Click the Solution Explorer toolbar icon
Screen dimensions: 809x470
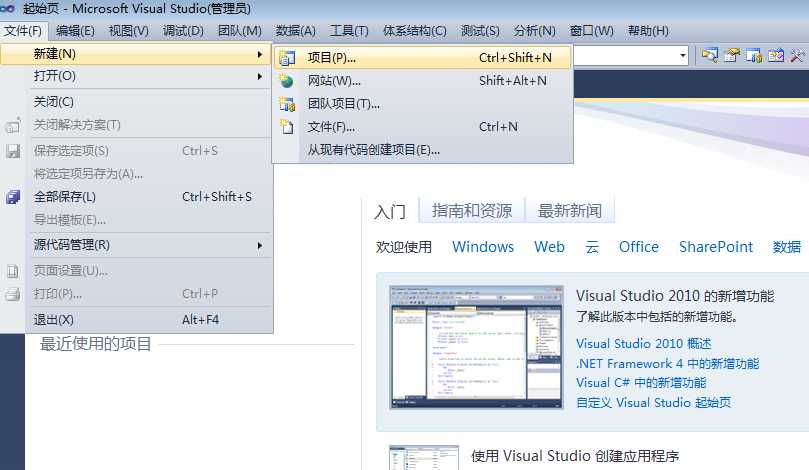[709, 55]
